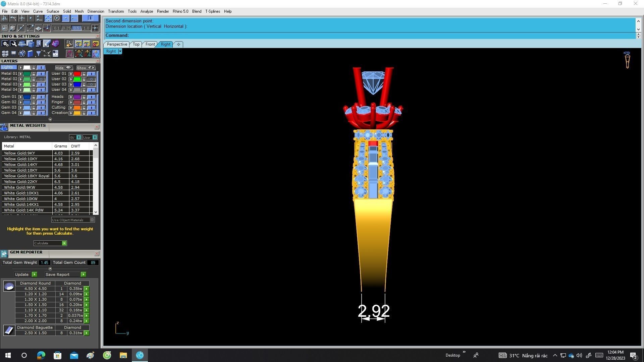Viewport: 644px width, 362px height.
Task: Toggle User 03 layer visibility
Action: coord(91,84)
